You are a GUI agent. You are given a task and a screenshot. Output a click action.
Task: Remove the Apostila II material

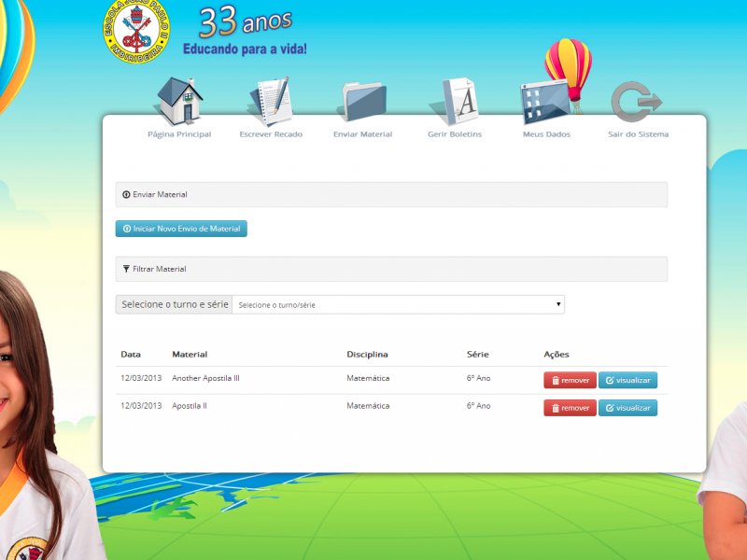[570, 408]
